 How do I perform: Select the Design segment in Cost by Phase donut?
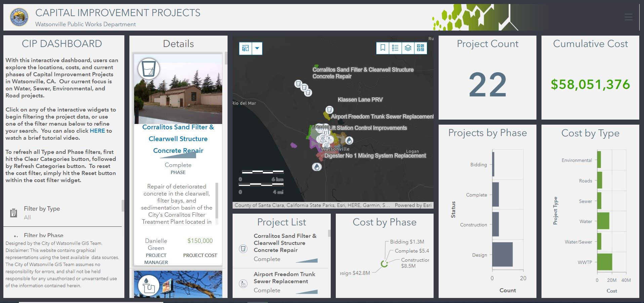pyautogui.click(x=383, y=264)
